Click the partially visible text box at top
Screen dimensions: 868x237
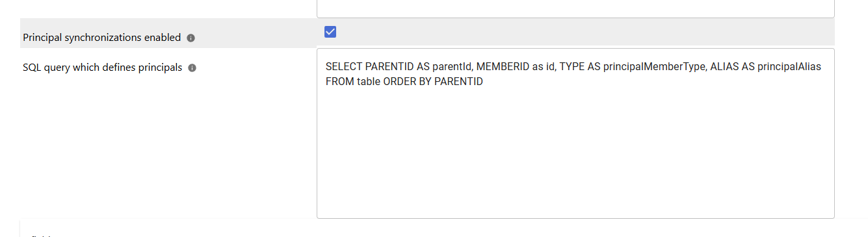point(575,8)
